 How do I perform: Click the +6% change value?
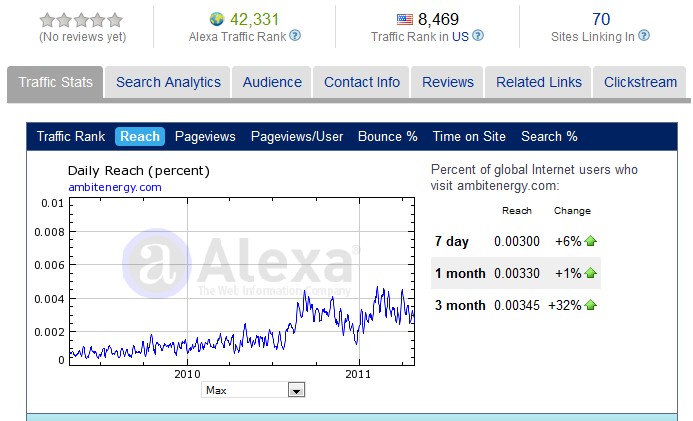pyautogui.click(x=568, y=241)
